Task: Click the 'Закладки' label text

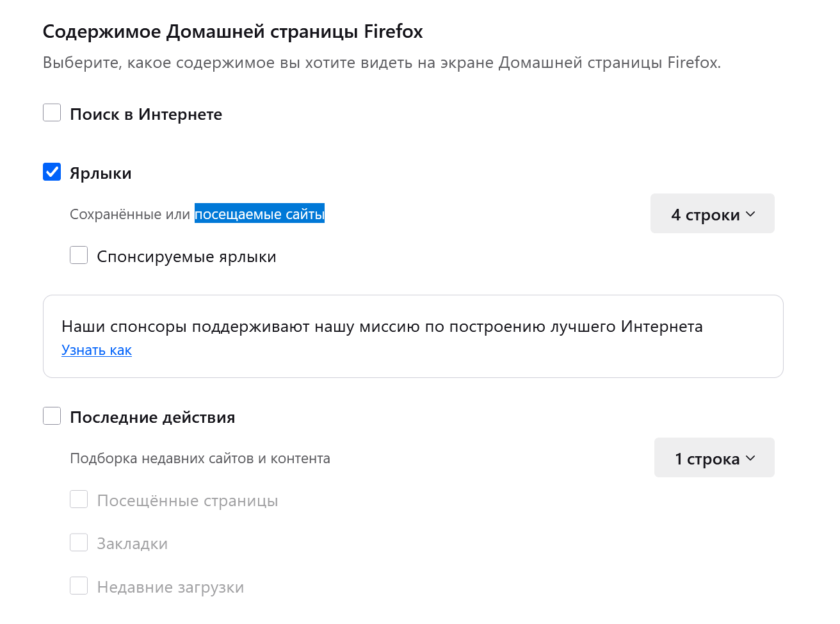Action: click(x=132, y=543)
